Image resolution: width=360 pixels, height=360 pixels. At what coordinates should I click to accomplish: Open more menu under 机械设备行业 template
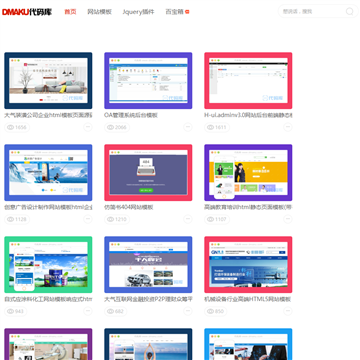click(x=288, y=311)
